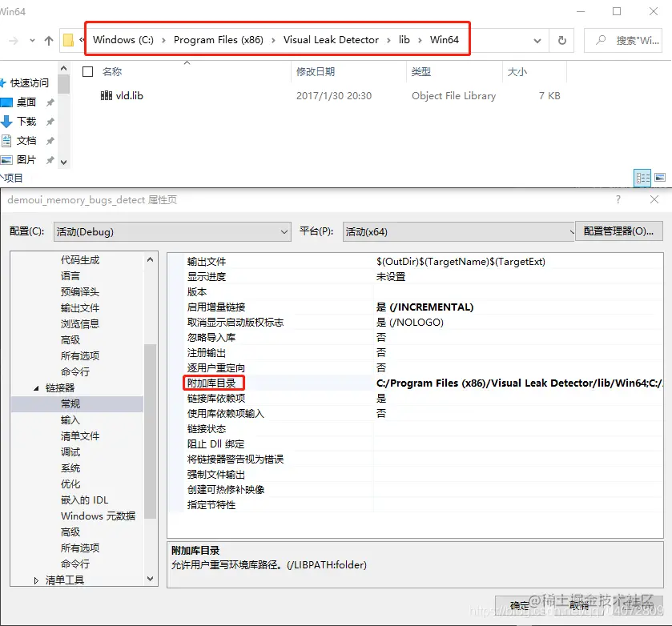Click the 配置管理器(O)... button
Screen dimensions: 672x626
619,231
